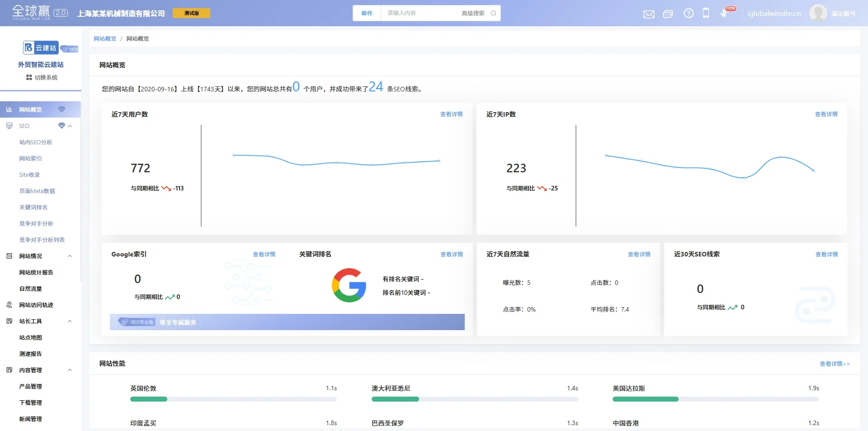Click the magnifier search icon in search box

(493, 14)
